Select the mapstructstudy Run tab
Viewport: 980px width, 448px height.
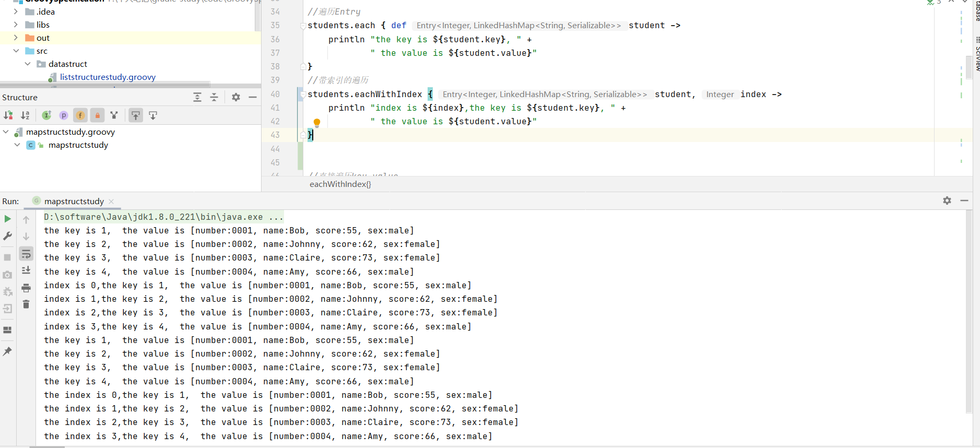pos(74,201)
